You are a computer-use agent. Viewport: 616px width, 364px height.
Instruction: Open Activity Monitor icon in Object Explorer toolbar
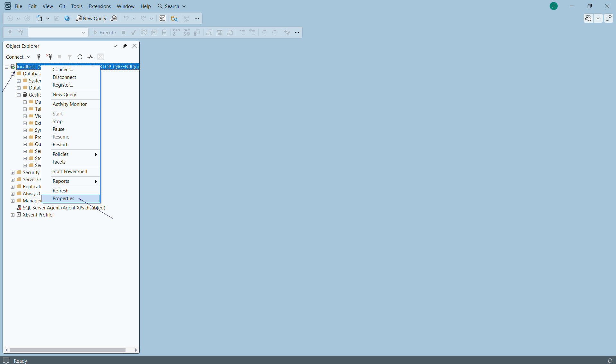tap(90, 57)
